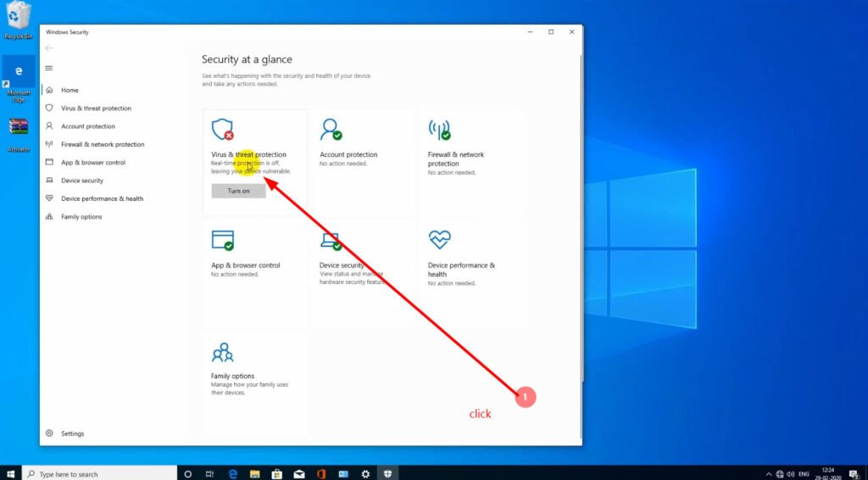
Task: Click the network globe icon in system tray
Action: (x=780, y=474)
